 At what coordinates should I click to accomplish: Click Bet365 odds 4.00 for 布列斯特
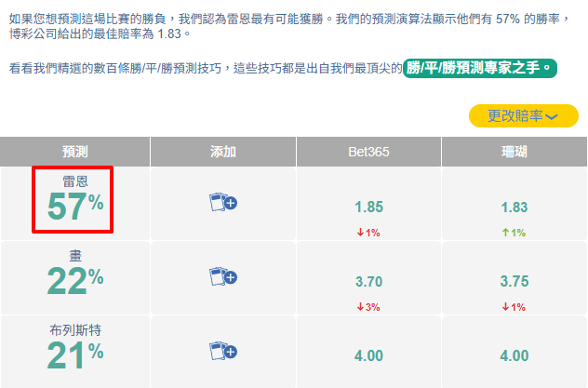pos(369,355)
